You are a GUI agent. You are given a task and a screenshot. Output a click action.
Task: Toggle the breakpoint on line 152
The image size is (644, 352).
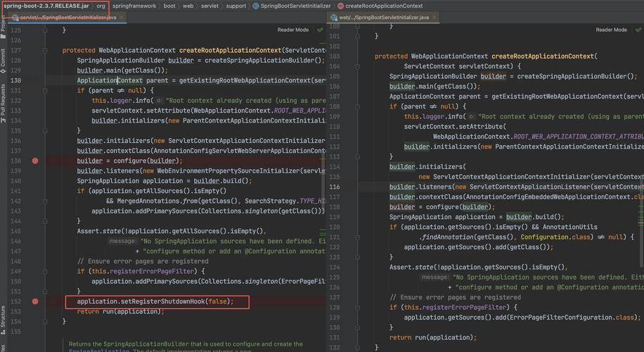click(x=35, y=301)
